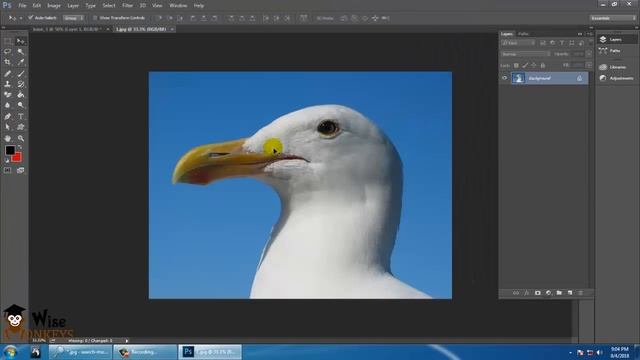The height and width of the screenshot is (360, 640).
Task: Toggle Lock position icon
Action: click(x=534, y=65)
